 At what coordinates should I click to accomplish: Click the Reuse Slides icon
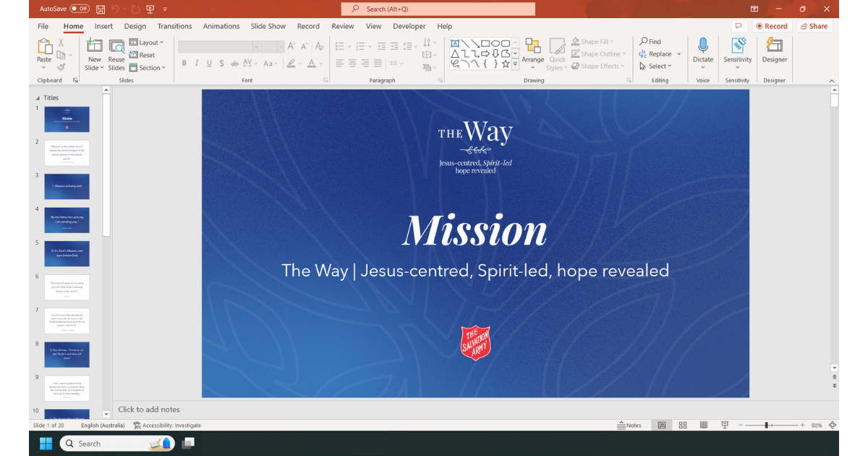point(116,47)
